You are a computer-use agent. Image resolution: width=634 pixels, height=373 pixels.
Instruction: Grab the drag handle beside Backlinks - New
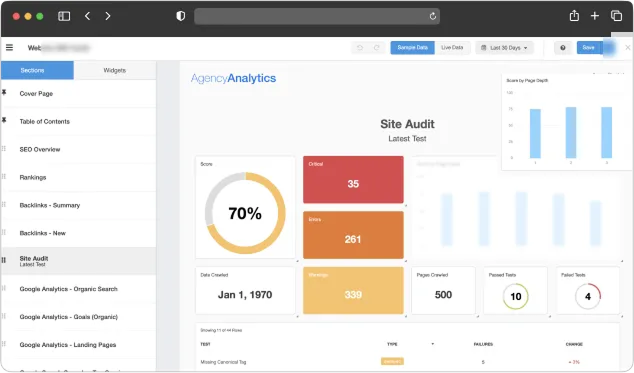[4, 233]
